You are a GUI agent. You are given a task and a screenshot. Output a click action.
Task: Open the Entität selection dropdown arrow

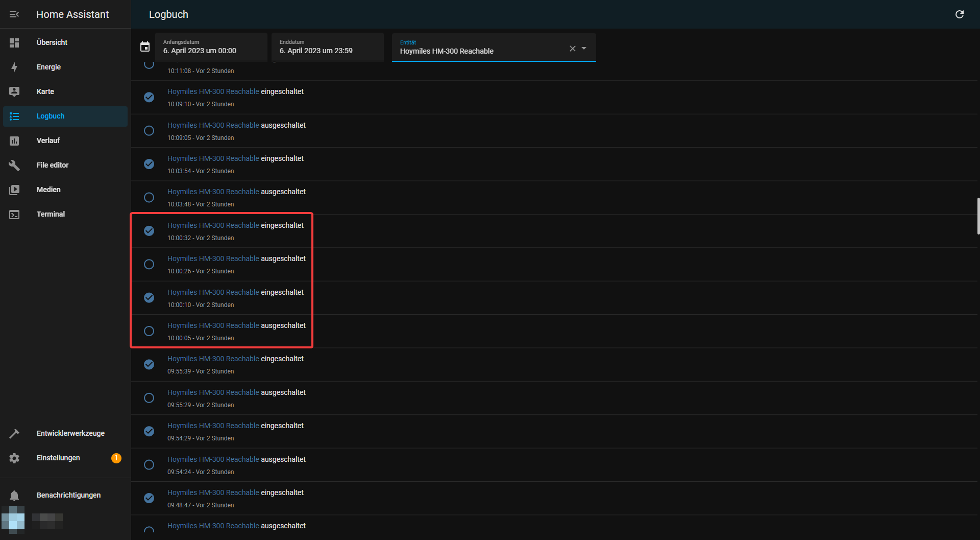[x=585, y=49]
